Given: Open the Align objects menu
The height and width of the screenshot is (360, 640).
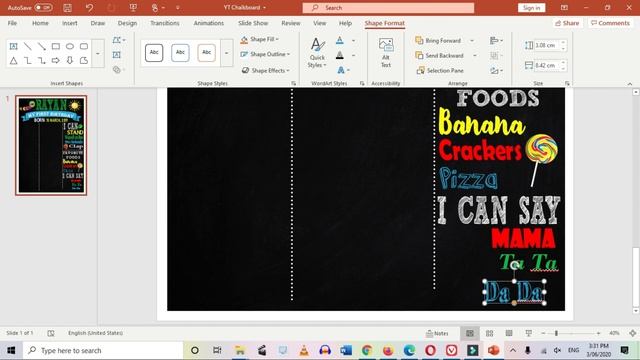Looking at the screenshot, I should 496,40.
